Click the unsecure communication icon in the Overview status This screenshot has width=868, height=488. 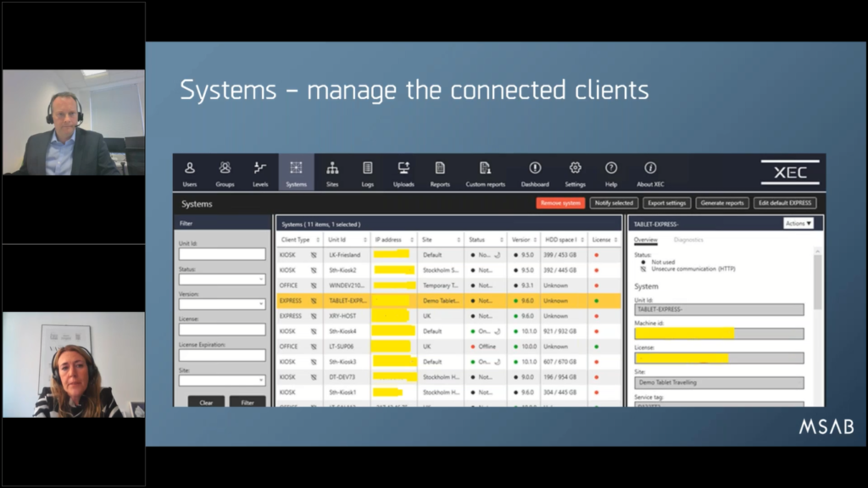[x=643, y=269]
